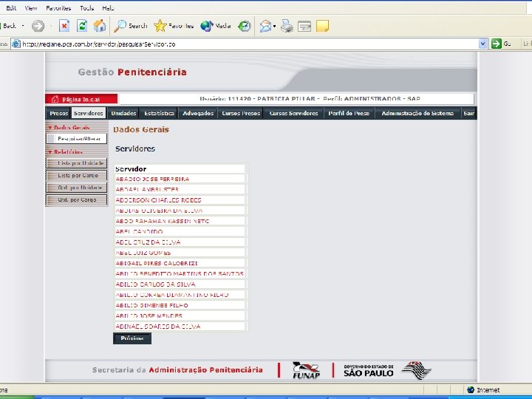Open the Advogados tab

point(198,113)
